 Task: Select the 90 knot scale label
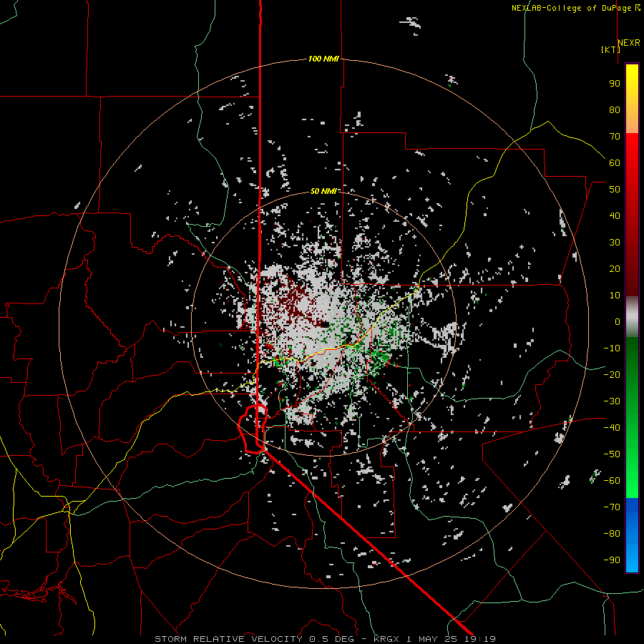[615, 84]
